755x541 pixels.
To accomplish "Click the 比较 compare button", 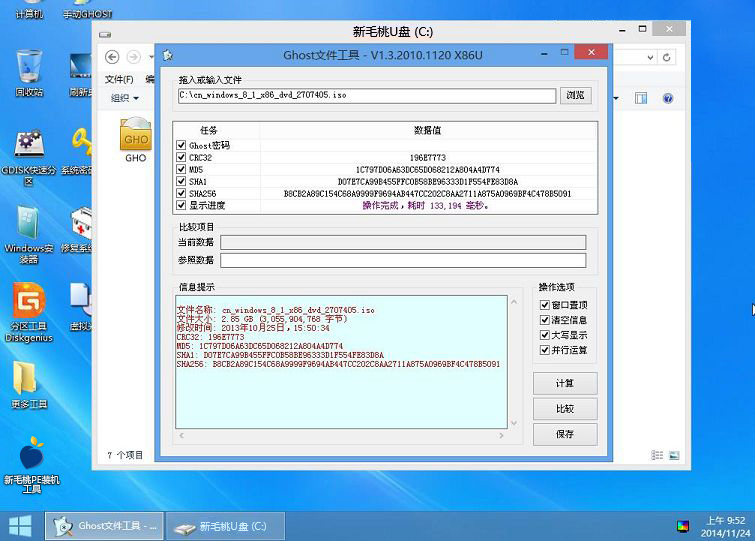I will [x=565, y=409].
